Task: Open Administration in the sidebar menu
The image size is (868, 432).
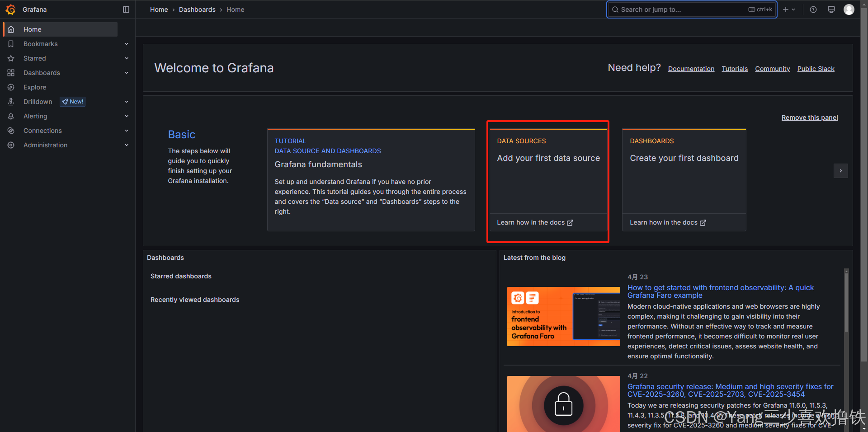Action: point(45,145)
